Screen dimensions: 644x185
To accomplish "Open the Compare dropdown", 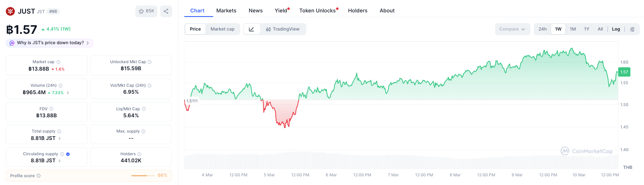I will point(512,29).
